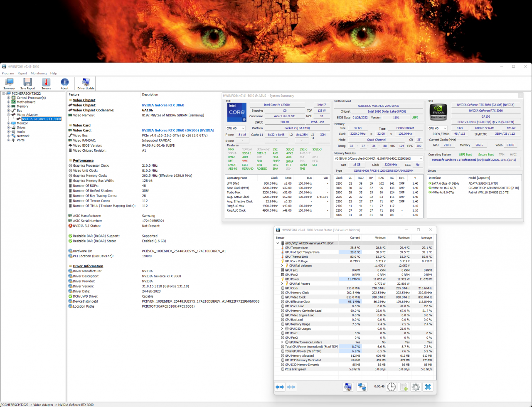Open the GPU #0 dropdown
The width and height of the screenshot is (532, 407).
pyautogui.click(x=438, y=128)
